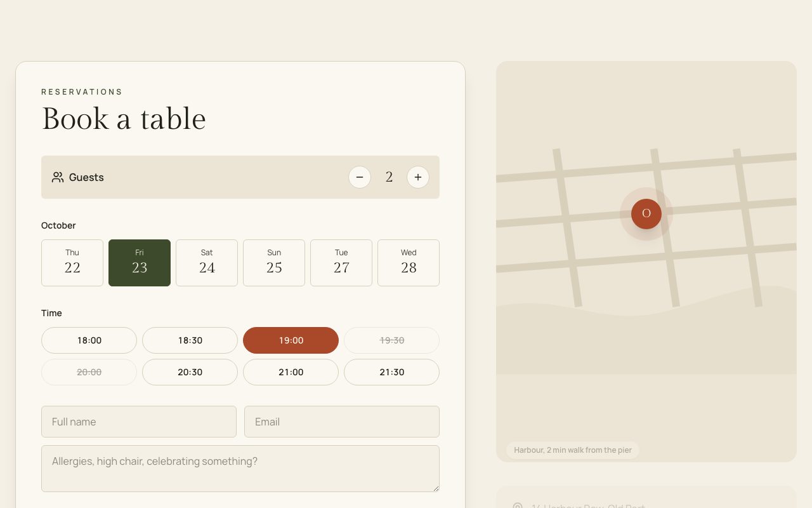Select Sunday 25 date
Screen dimensions: 812x508
coord(274,263)
